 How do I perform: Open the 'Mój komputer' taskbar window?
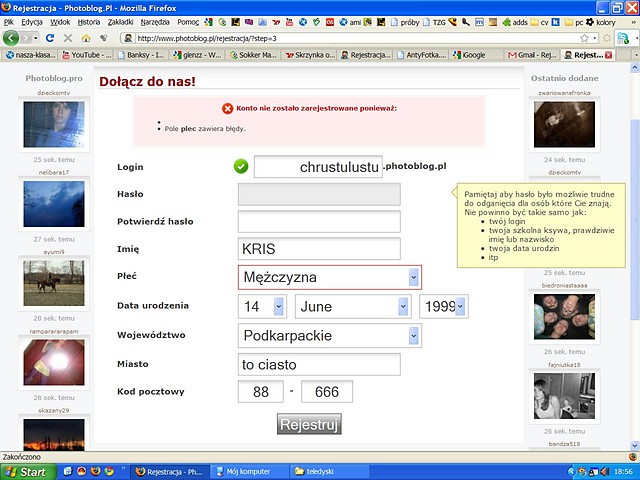(x=249, y=472)
